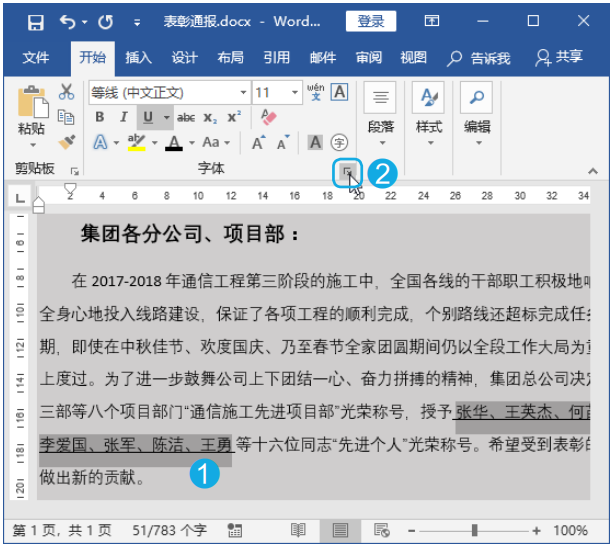This screenshot has height=548, width=614.
Task: Apply strikethrough formatting with abc button
Action: [186, 117]
